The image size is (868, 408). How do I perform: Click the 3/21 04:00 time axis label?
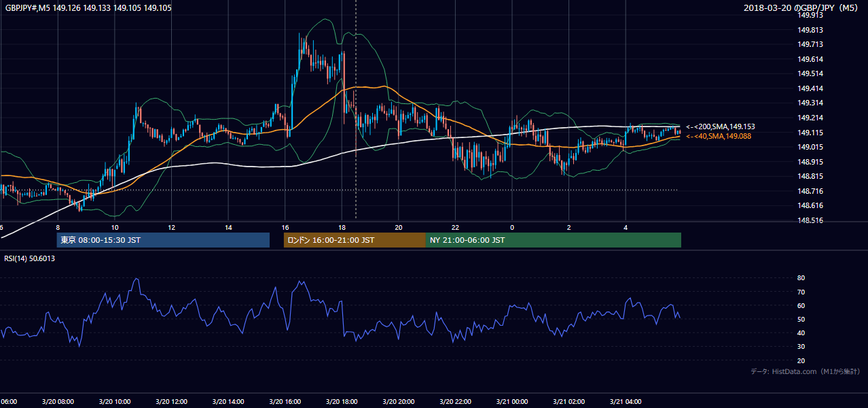(x=626, y=401)
